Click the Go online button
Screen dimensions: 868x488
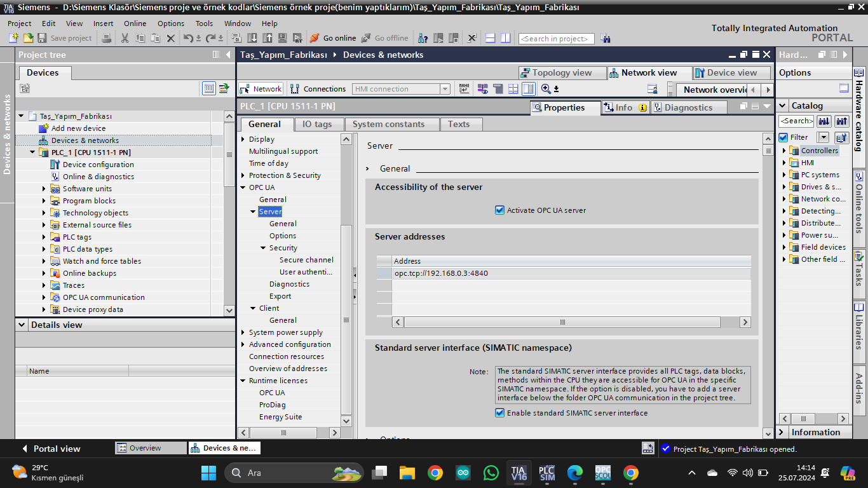point(332,38)
